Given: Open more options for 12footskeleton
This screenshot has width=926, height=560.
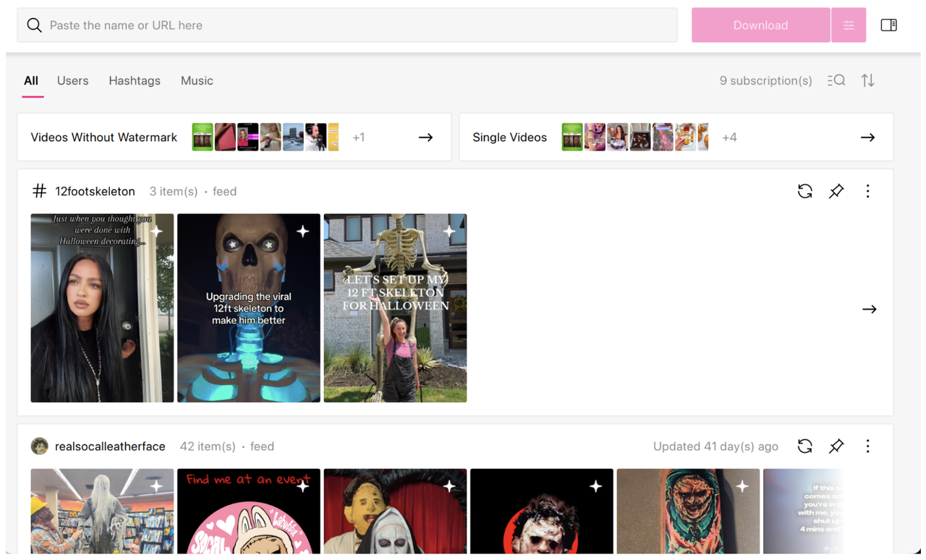Looking at the screenshot, I should pyautogui.click(x=868, y=191).
